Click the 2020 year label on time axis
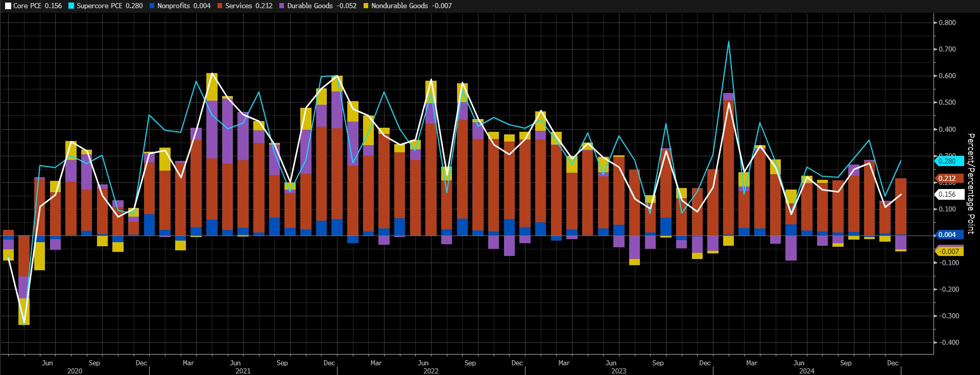 pyautogui.click(x=75, y=371)
